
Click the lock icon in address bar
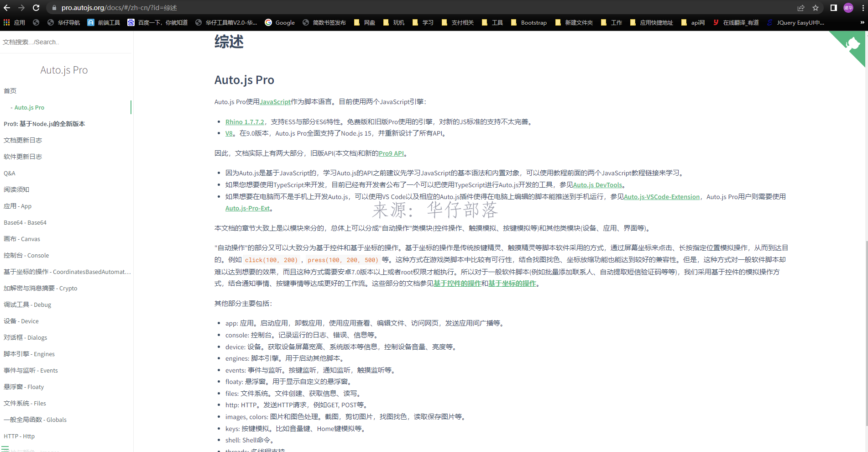[54, 8]
